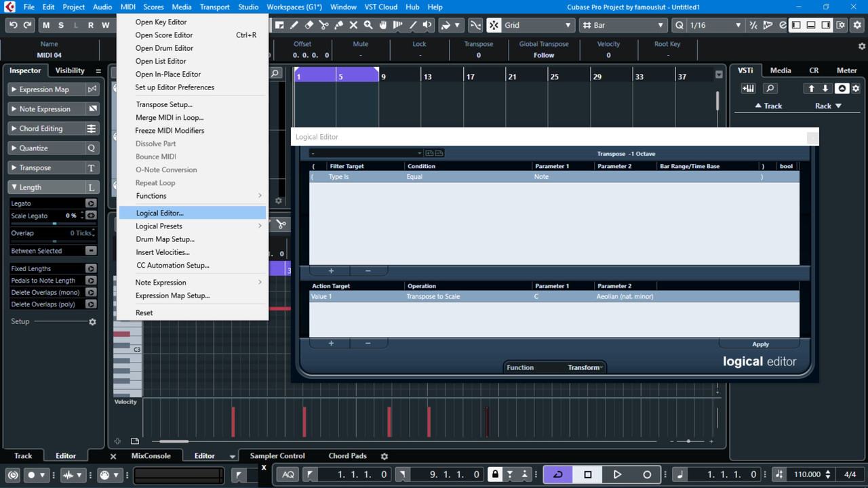Click the Overlap slider
The width and height of the screenshot is (868, 488).
(x=54, y=241)
